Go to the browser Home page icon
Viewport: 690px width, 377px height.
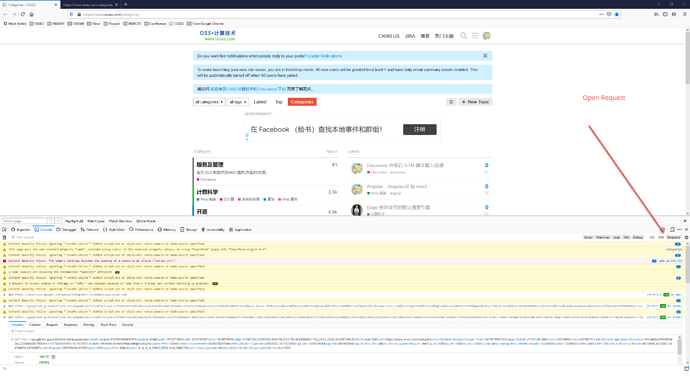[x=31, y=14]
